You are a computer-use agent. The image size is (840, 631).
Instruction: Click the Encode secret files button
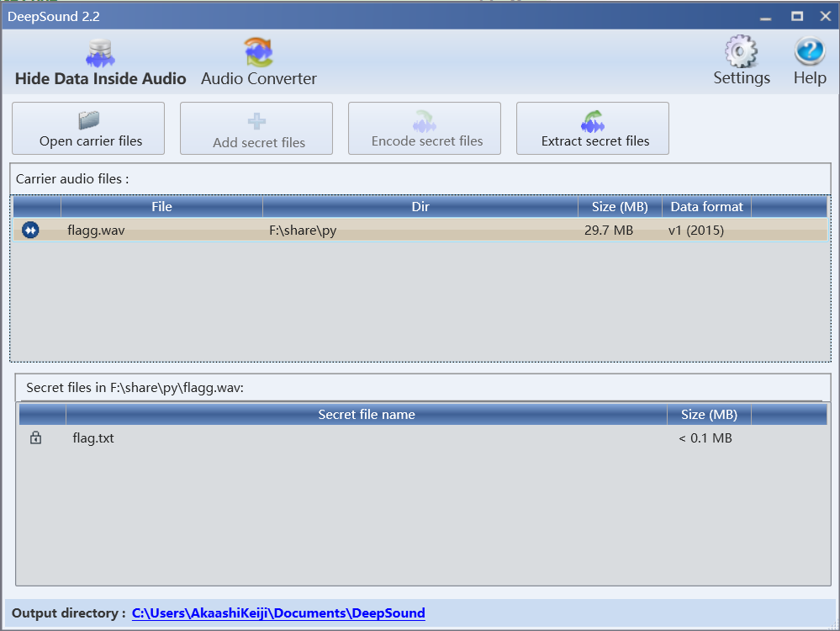(425, 129)
